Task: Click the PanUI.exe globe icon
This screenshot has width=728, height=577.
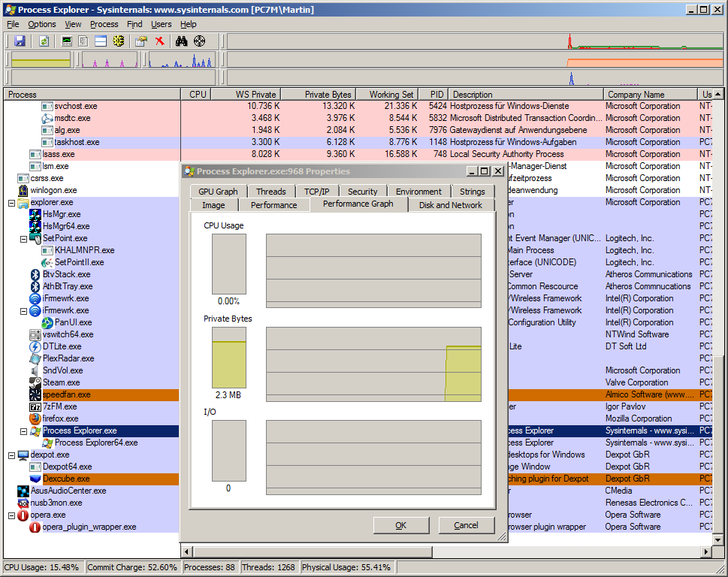Action: click(x=47, y=322)
